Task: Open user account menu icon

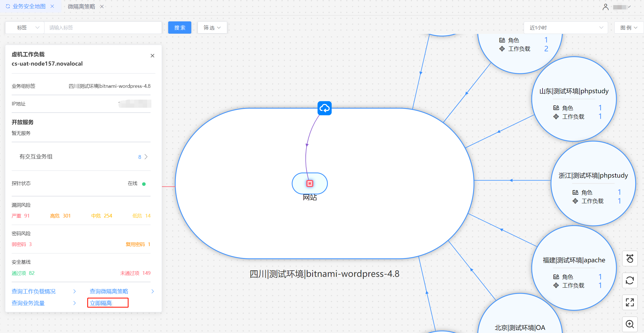Action: (606, 7)
